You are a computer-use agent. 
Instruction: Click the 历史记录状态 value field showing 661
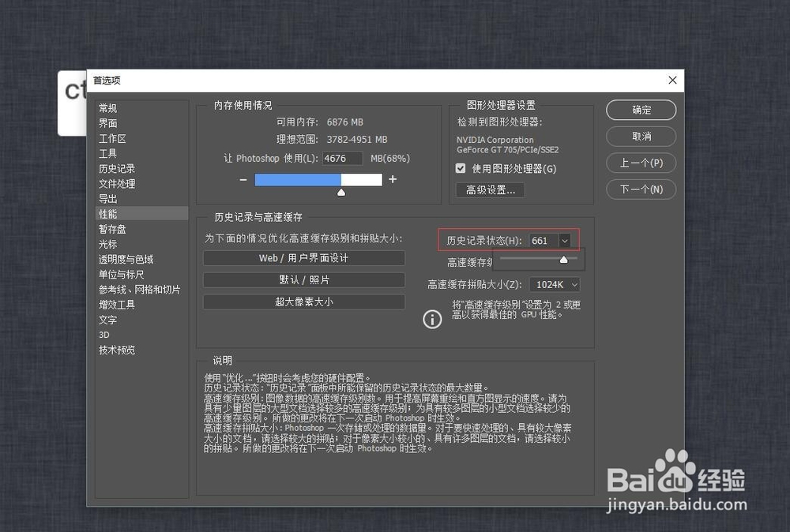[544, 241]
